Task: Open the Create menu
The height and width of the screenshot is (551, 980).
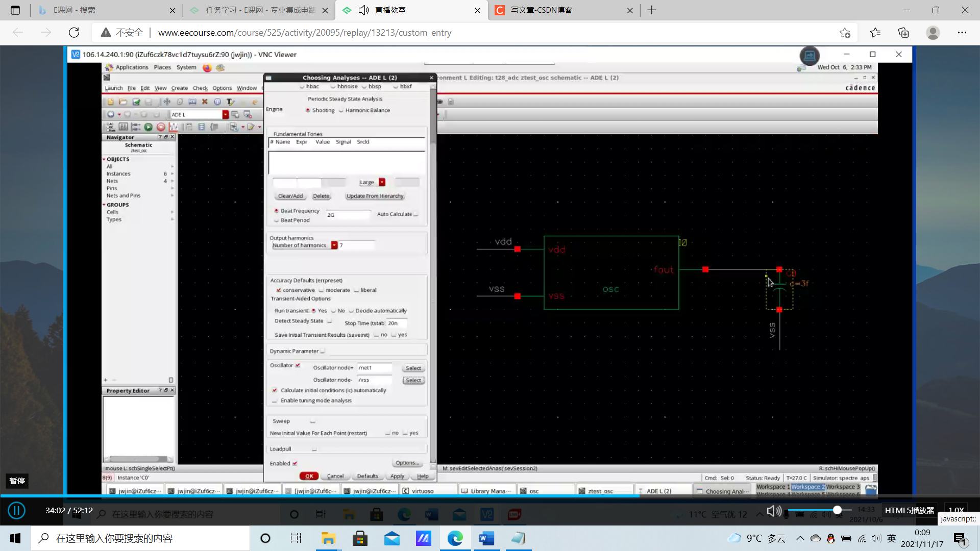Action: [179, 88]
